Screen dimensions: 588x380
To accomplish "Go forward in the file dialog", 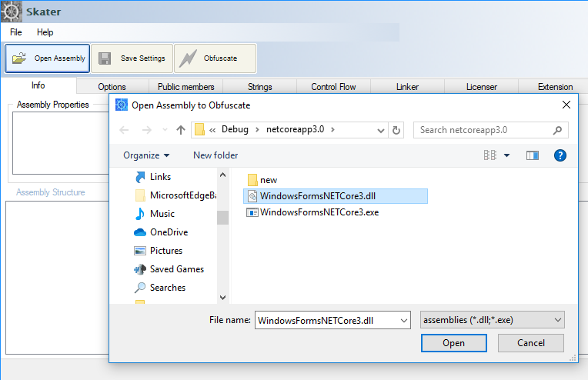I will (147, 130).
